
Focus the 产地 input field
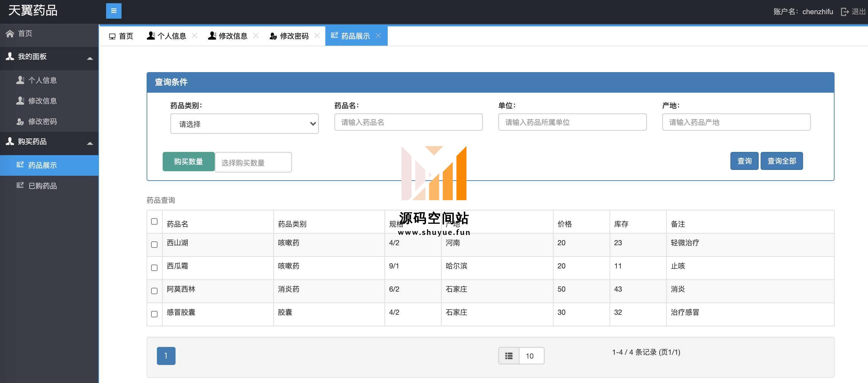tap(736, 122)
